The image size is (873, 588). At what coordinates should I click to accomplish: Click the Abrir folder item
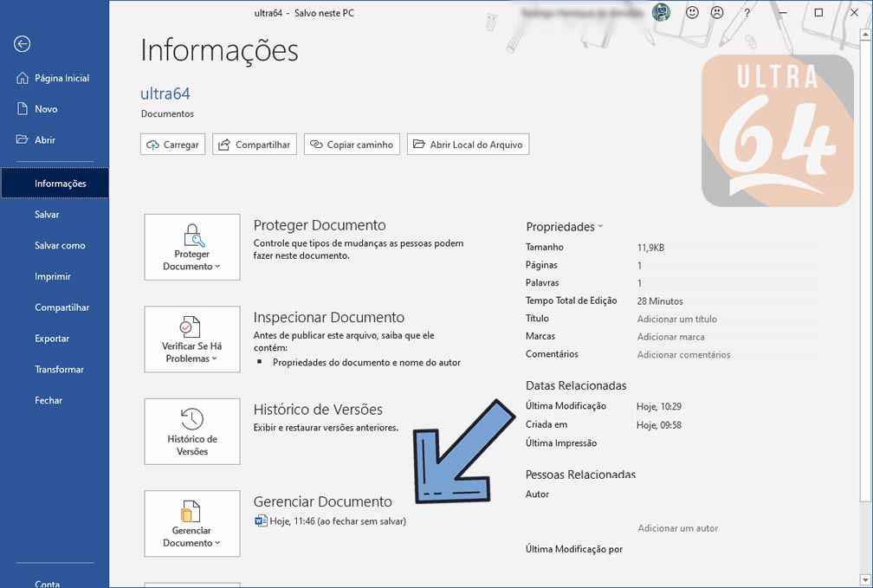tap(45, 140)
